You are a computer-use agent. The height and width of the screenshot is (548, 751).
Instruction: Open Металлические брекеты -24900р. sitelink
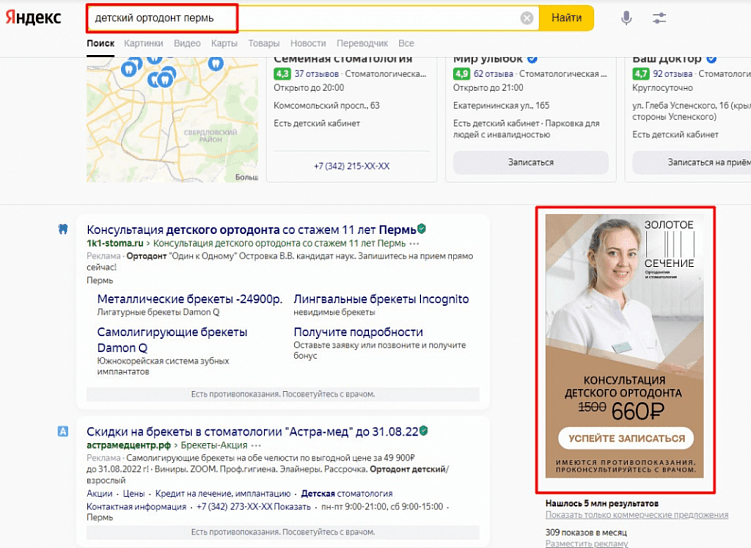click(190, 299)
